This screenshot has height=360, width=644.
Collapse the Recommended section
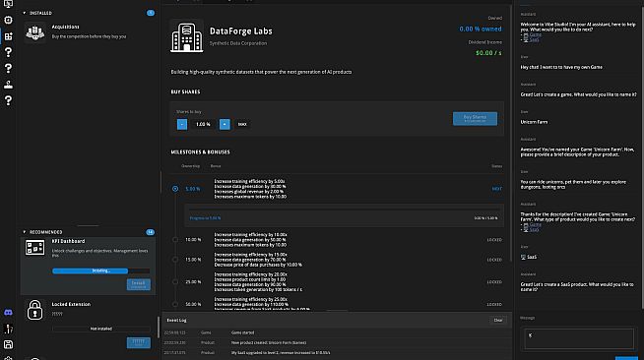coord(25,232)
